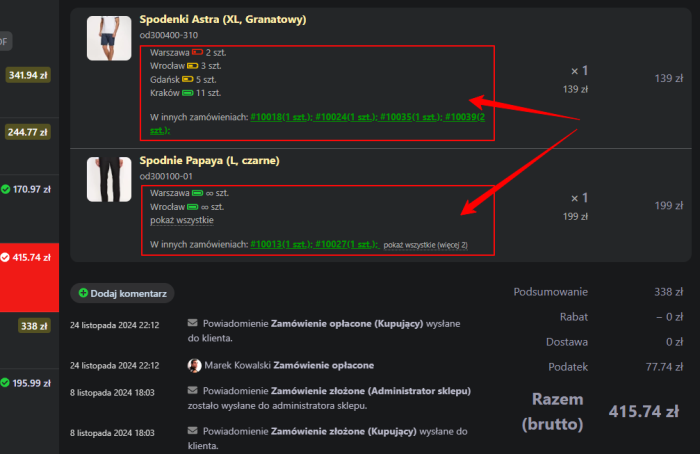
Task: Open the Spodnie Papaya product thumbnail
Action: (x=109, y=180)
